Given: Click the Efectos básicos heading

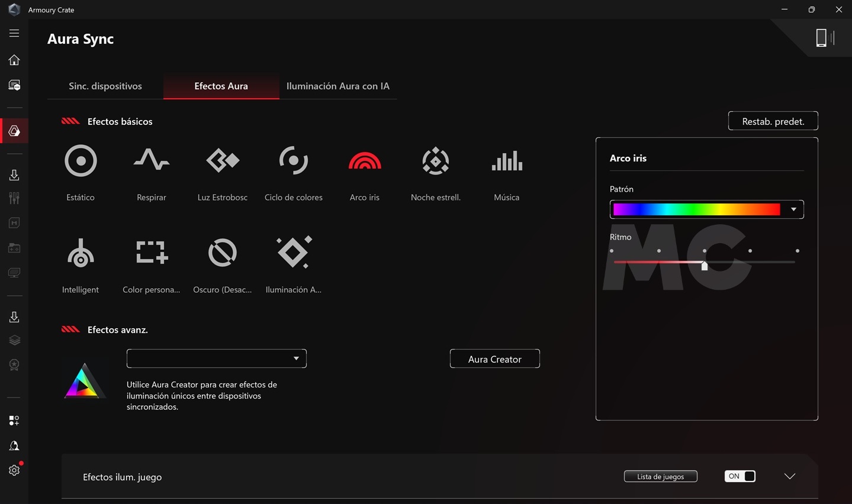Looking at the screenshot, I should (120, 121).
